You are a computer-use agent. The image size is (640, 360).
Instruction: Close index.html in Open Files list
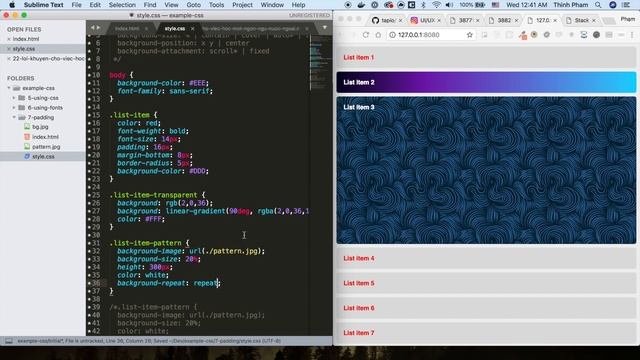click(9, 39)
